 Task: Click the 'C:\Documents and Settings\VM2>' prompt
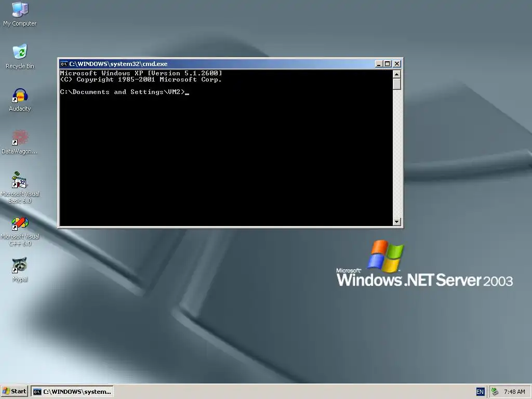(x=123, y=92)
